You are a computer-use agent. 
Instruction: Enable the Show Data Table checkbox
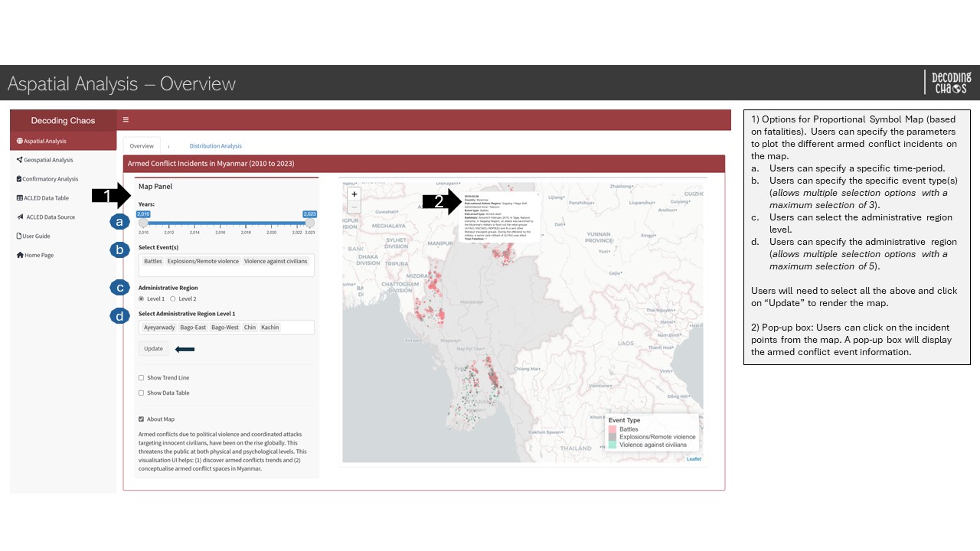[x=141, y=393]
